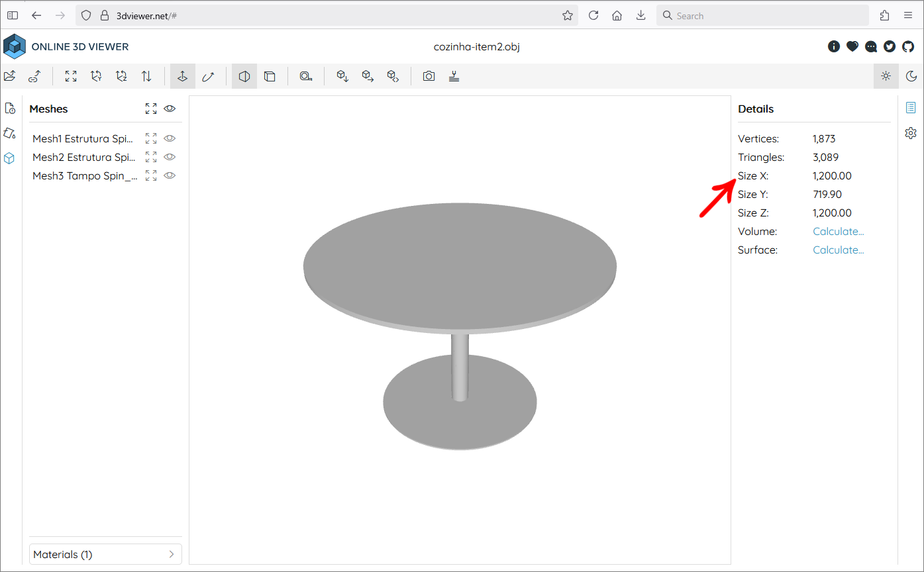Open the info page icon in the header
Screen dimensions: 924x572
tap(834, 46)
